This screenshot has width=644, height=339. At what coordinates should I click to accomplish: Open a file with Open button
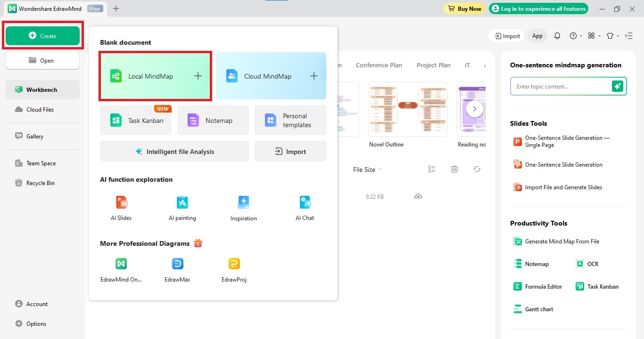[42, 60]
